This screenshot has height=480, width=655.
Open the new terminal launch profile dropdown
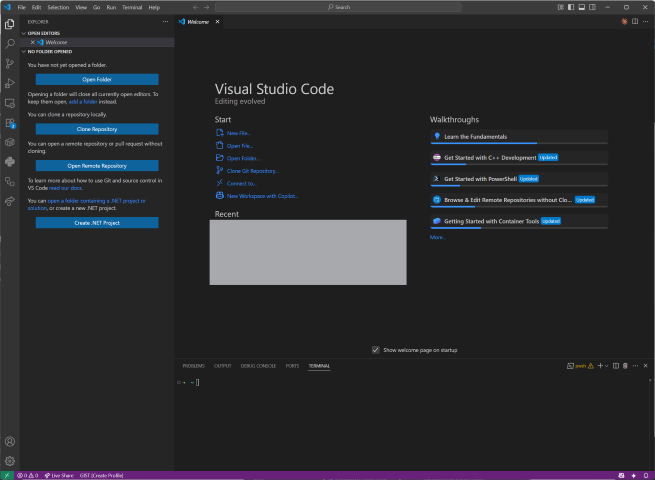pos(606,366)
